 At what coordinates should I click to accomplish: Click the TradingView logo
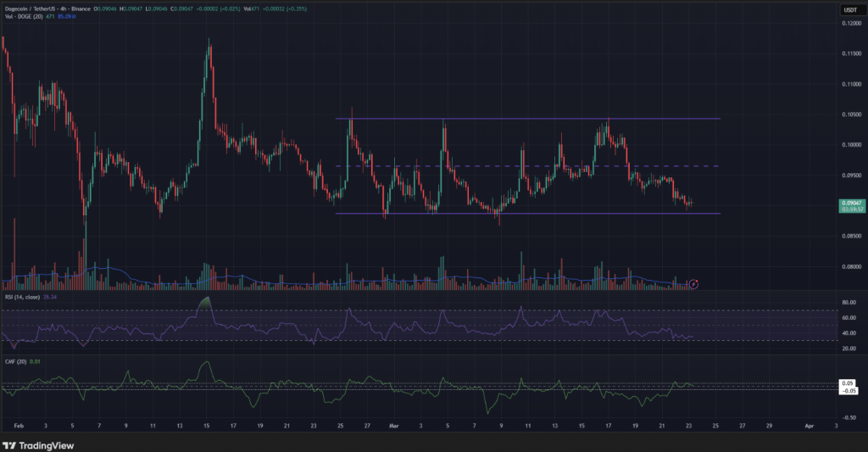point(40,444)
